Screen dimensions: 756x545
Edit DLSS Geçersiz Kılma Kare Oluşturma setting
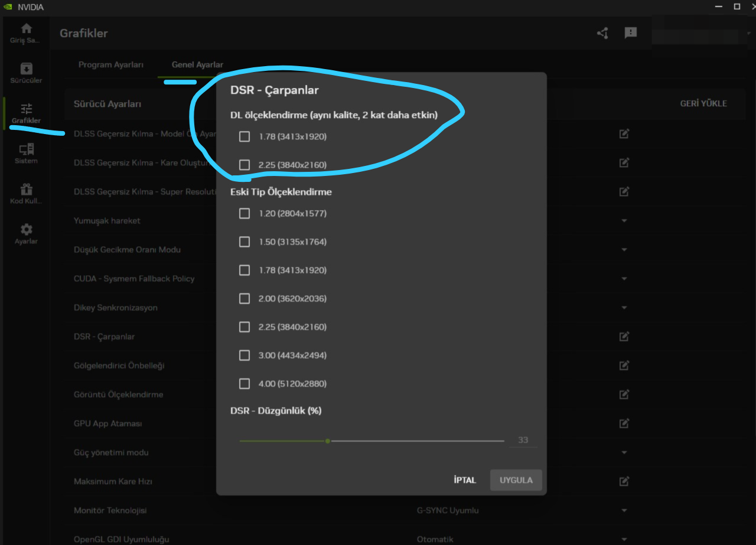(624, 162)
